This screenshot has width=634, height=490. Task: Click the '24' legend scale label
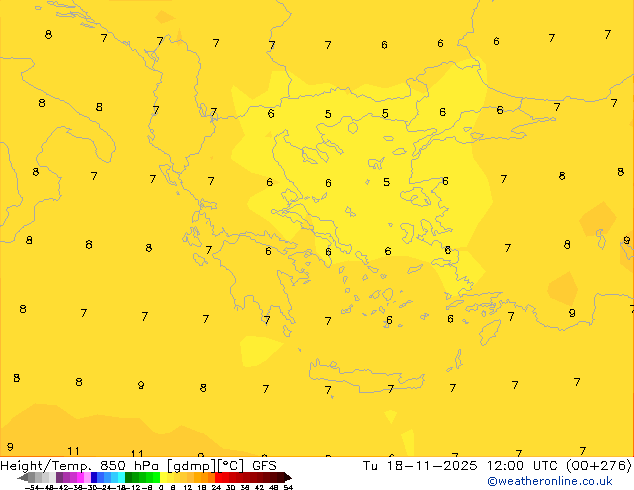coord(216,487)
